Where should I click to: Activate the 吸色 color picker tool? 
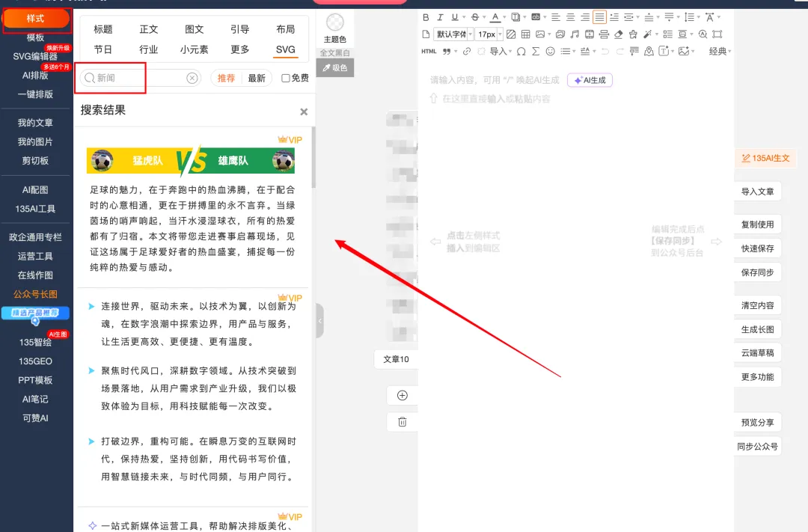tap(335, 67)
